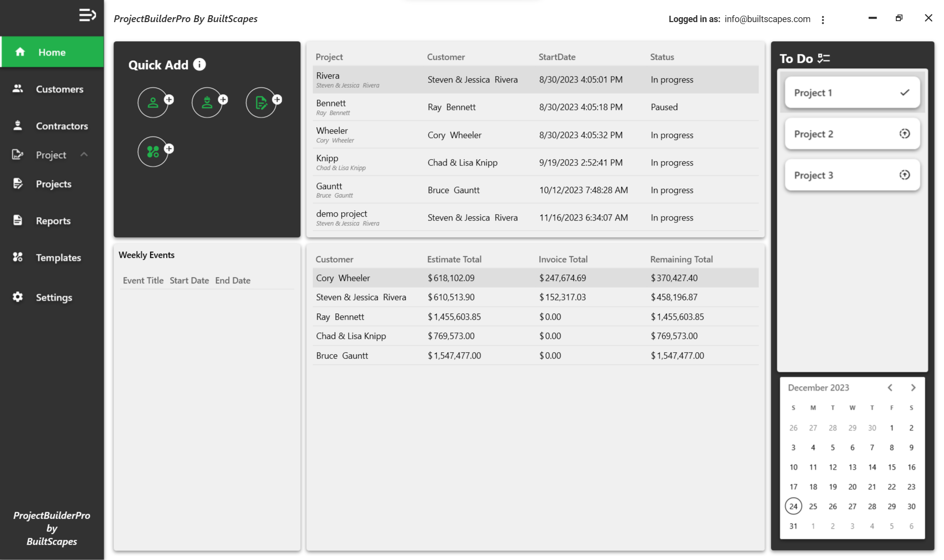Quick add a new contractor

[207, 103]
